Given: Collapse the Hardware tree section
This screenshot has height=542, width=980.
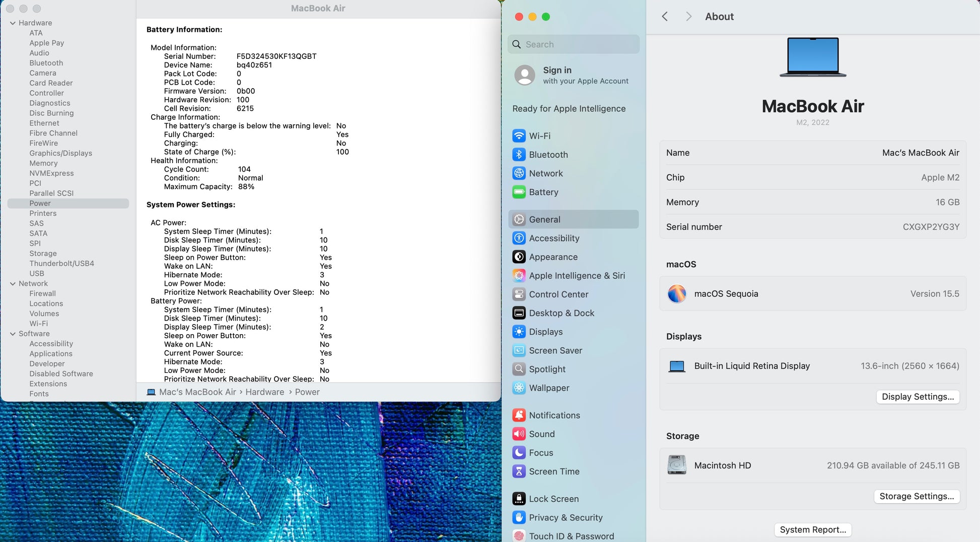Looking at the screenshot, I should pyautogui.click(x=13, y=23).
